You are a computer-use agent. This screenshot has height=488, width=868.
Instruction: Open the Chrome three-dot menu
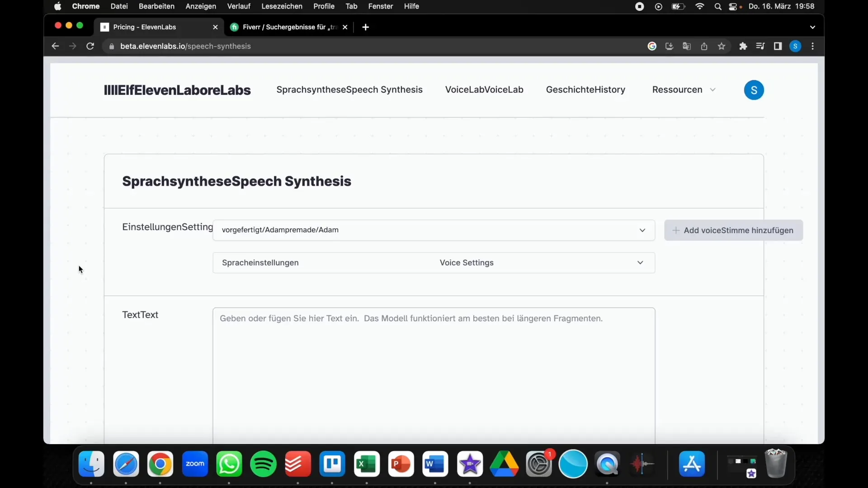point(813,46)
